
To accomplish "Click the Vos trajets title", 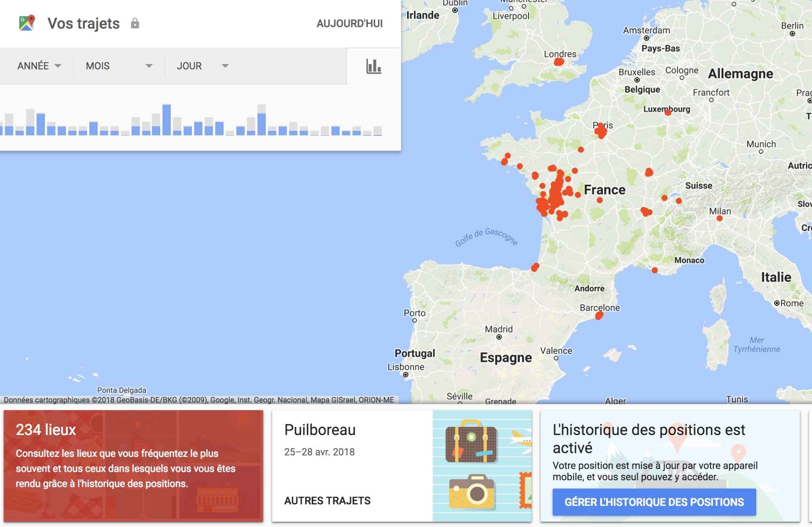I will tap(83, 23).
